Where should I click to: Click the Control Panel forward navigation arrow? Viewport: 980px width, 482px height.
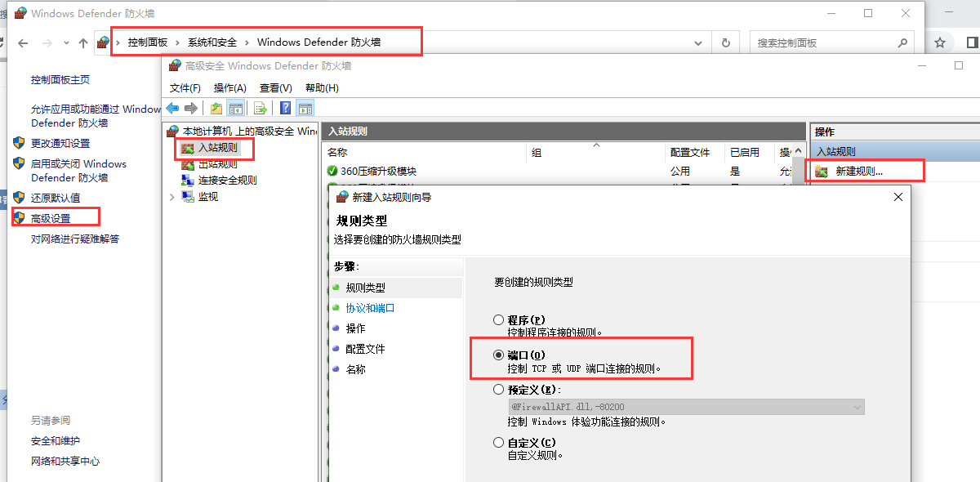tap(47, 42)
